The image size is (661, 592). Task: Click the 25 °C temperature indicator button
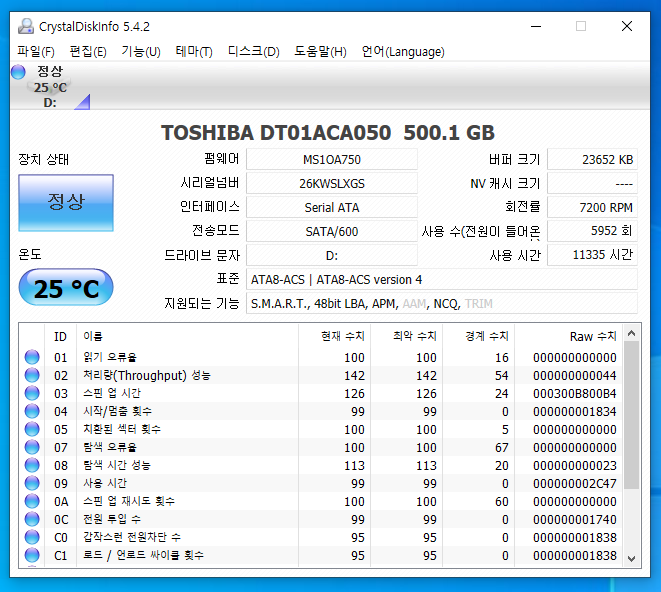click(66, 288)
